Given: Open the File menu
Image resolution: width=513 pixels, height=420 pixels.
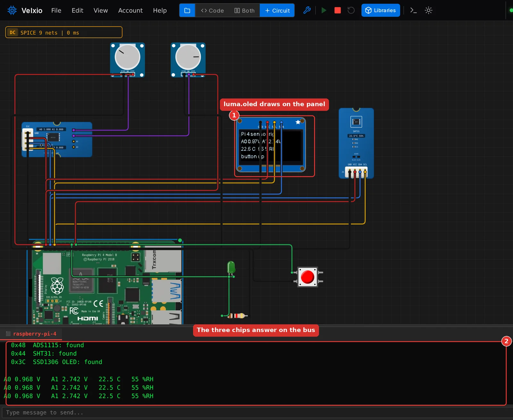Looking at the screenshot, I should click(56, 10).
